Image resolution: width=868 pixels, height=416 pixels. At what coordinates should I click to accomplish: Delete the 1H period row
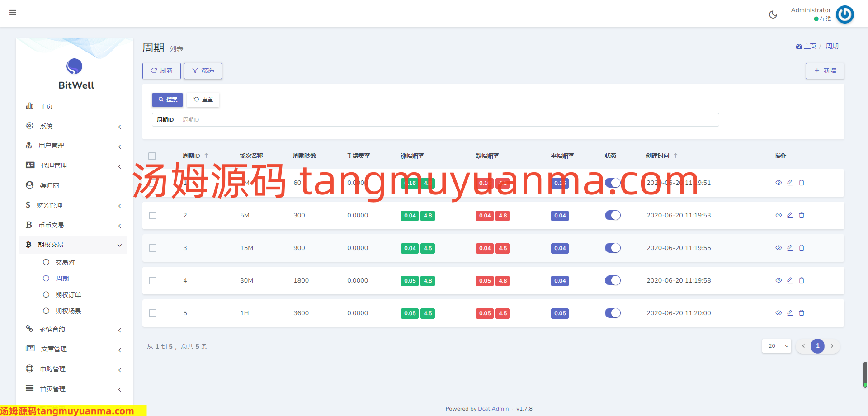(x=802, y=313)
